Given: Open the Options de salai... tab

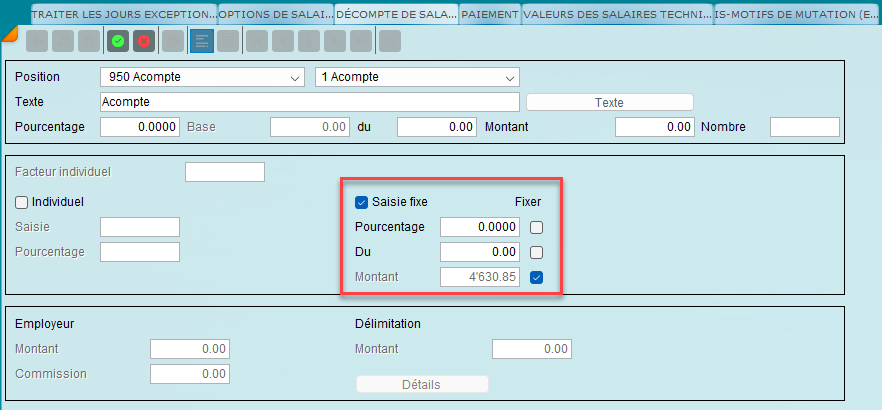Looking at the screenshot, I should [x=274, y=15].
